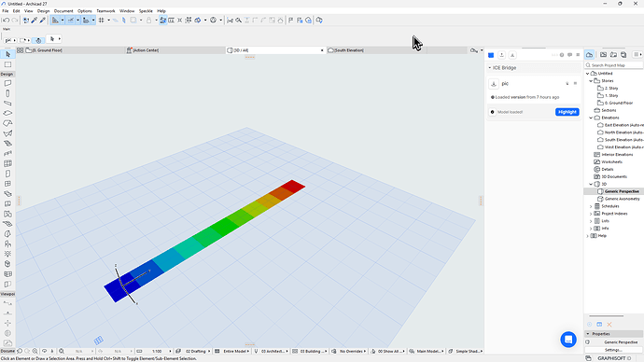Click the Settings button under Properties
This screenshot has width=644, height=362.
pos(613,350)
